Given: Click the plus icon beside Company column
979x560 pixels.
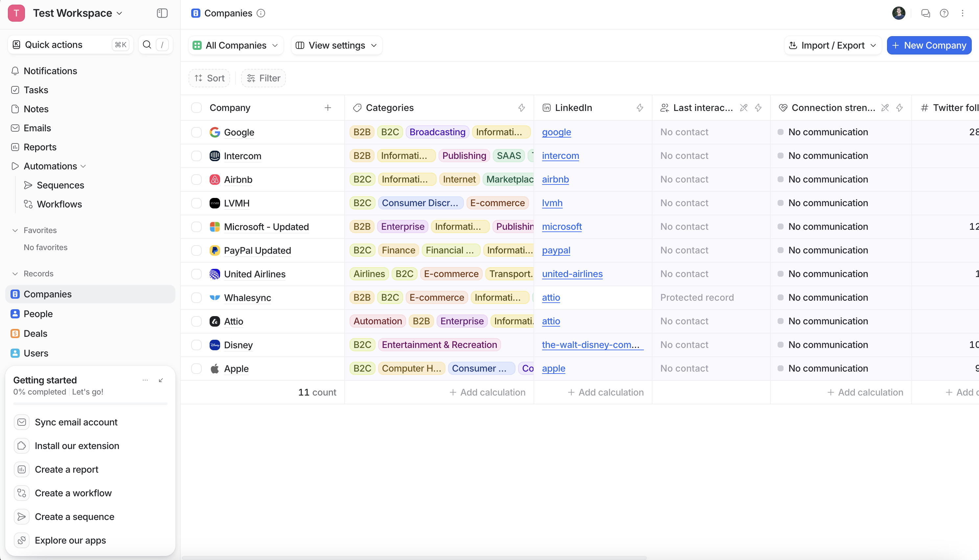Looking at the screenshot, I should [328, 108].
